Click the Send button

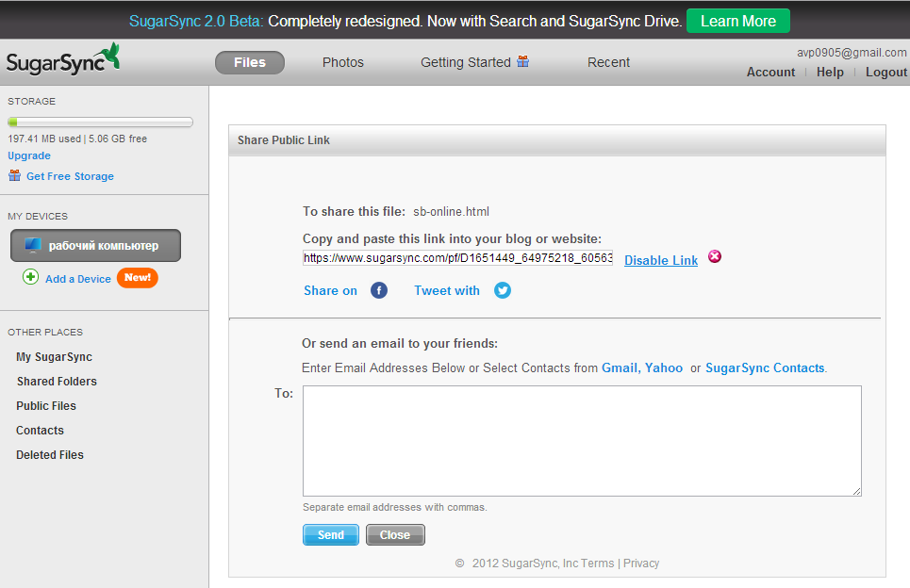(x=331, y=534)
